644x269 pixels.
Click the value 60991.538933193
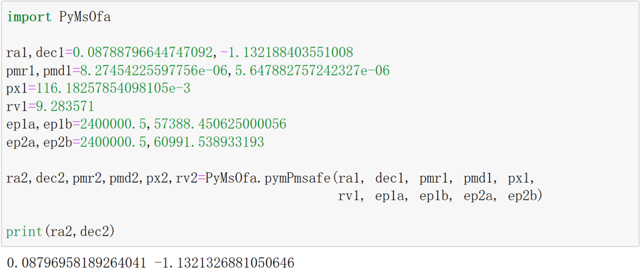coord(209,142)
